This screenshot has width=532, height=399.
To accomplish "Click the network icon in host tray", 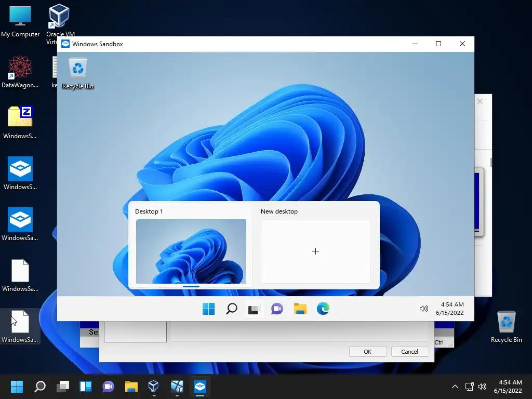I will point(469,387).
